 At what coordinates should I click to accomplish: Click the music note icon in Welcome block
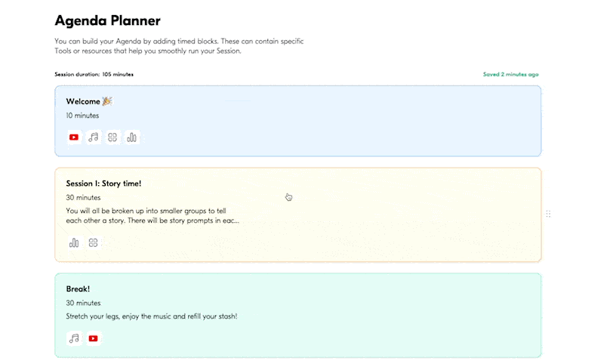[94, 137]
